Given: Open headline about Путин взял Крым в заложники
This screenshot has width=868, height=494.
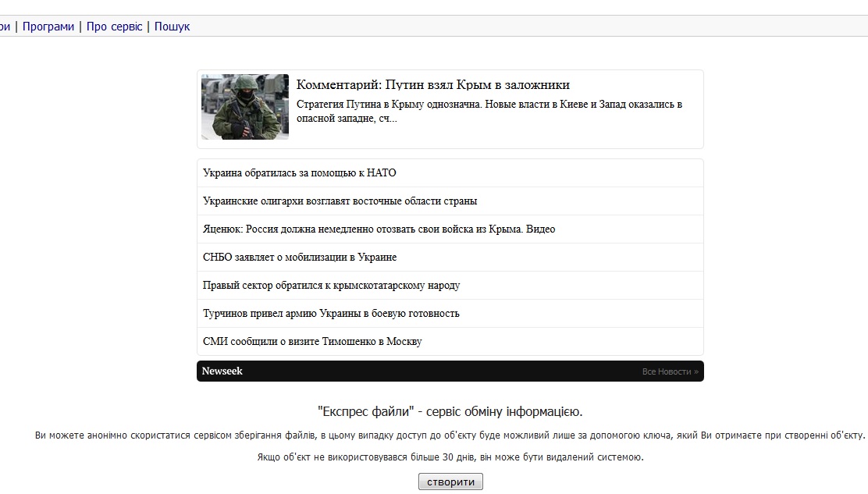Looking at the screenshot, I should point(432,85).
